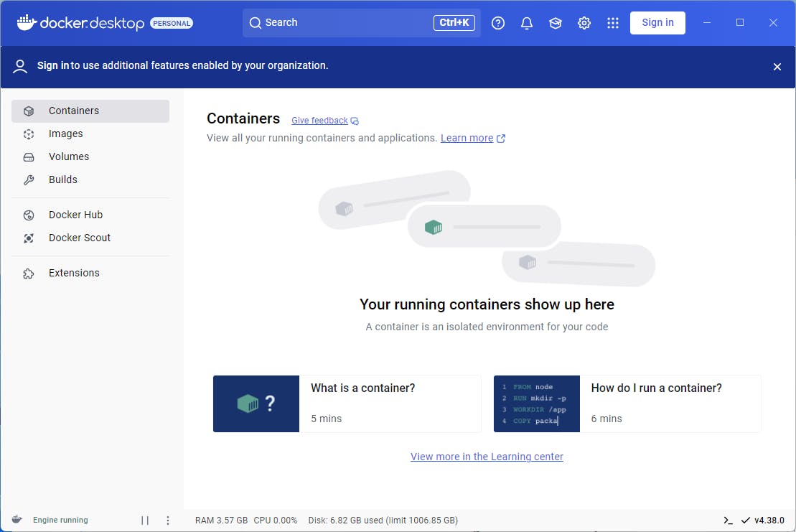Click the Extensions puzzle icon
Viewport: 796px width, 532px height.
click(x=29, y=274)
